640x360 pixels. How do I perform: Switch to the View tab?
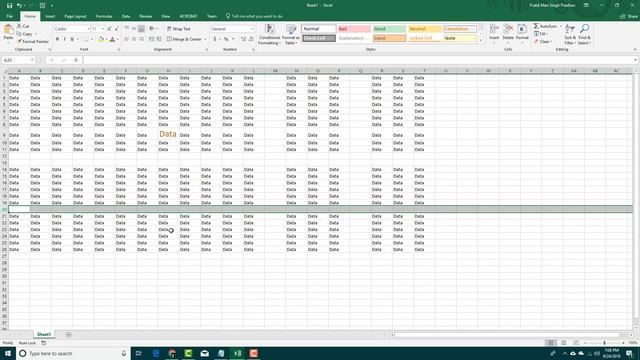(x=166, y=16)
